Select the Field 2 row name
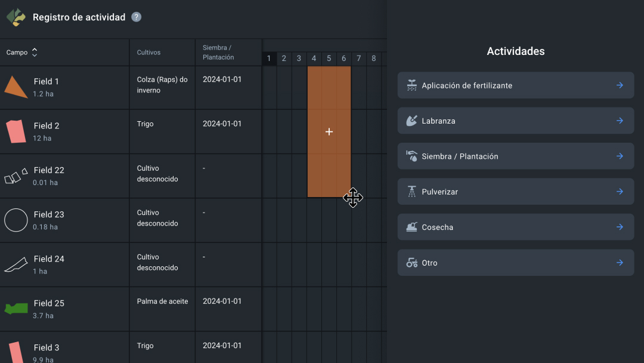The width and height of the screenshot is (644, 363). pyautogui.click(x=47, y=126)
